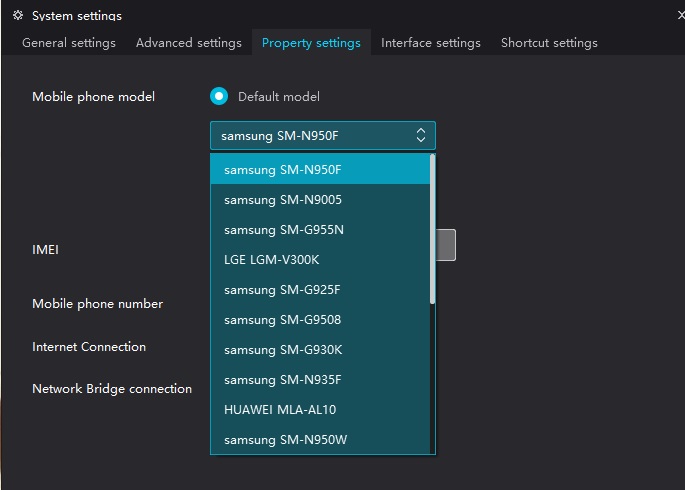Select LGE LGM-V300K model
Image resolution: width=685 pixels, height=490 pixels.
pyautogui.click(x=320, y=260)
